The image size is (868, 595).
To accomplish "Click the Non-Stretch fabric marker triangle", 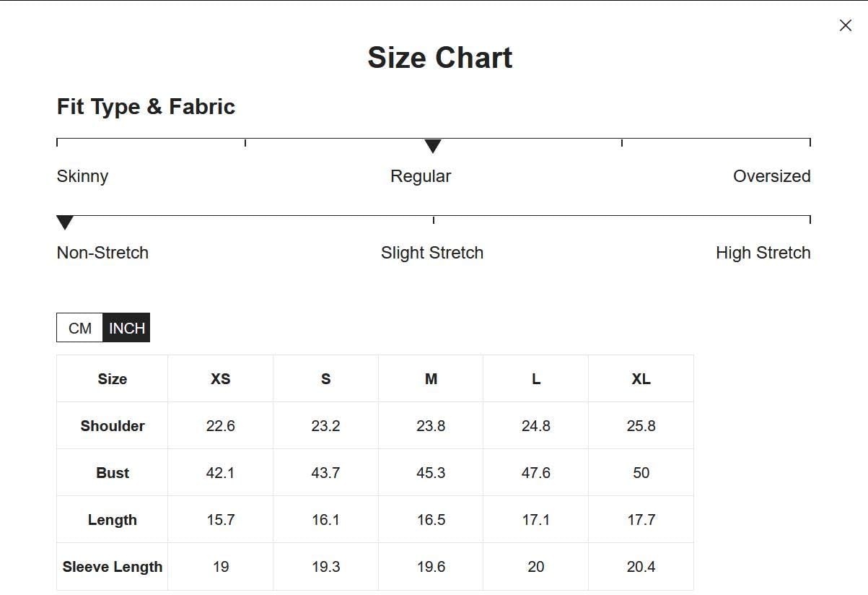I will tap(65, 223).
